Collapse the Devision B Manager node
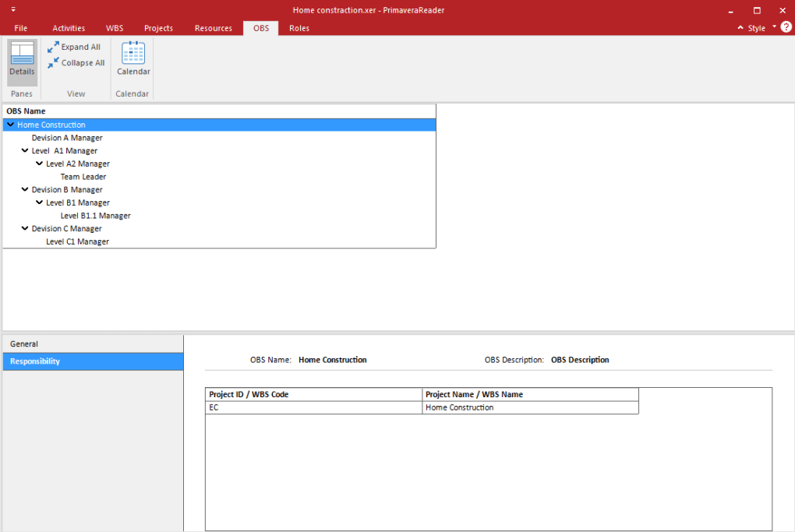Image resolution: width=795 pixels, height=532 pixels. tap(25, 189)
